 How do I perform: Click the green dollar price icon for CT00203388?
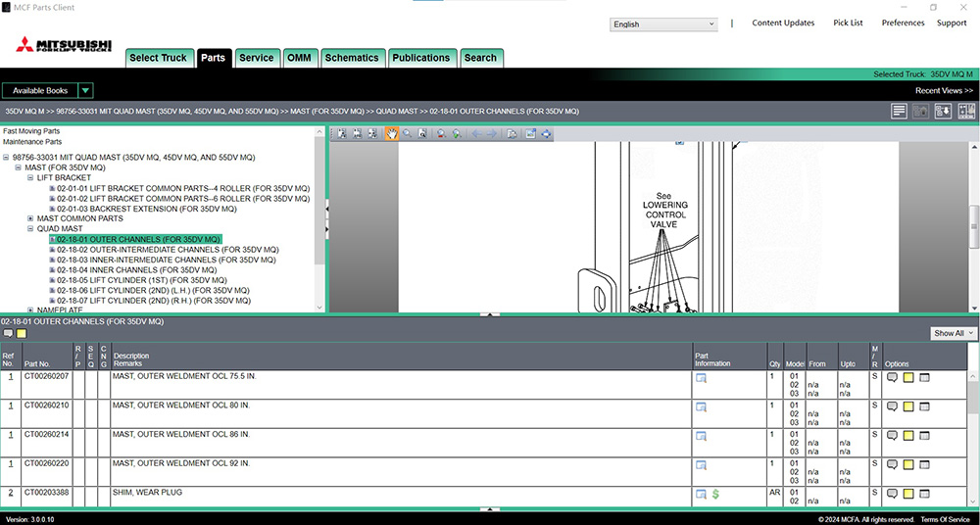[715, 494]
